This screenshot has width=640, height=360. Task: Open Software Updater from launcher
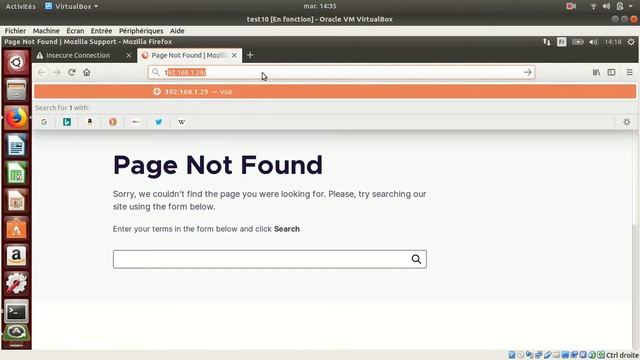(16, 333)
